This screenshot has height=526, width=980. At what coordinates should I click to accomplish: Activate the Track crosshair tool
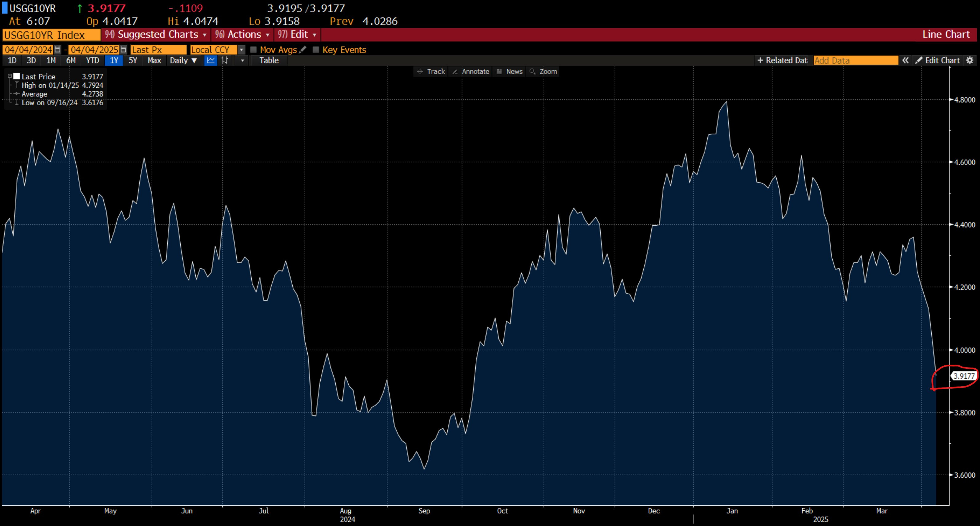[x=431, y=71]
